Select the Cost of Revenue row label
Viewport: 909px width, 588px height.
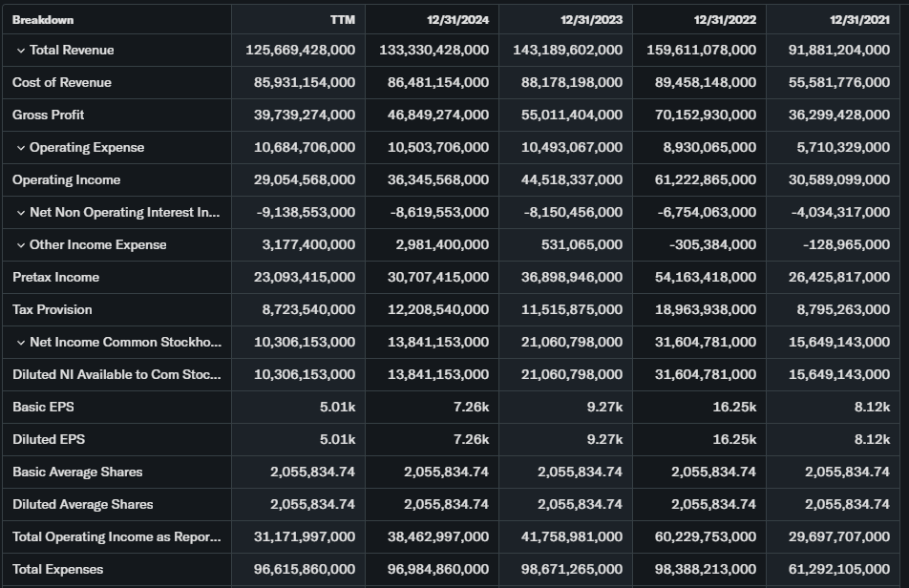point(62,82)
